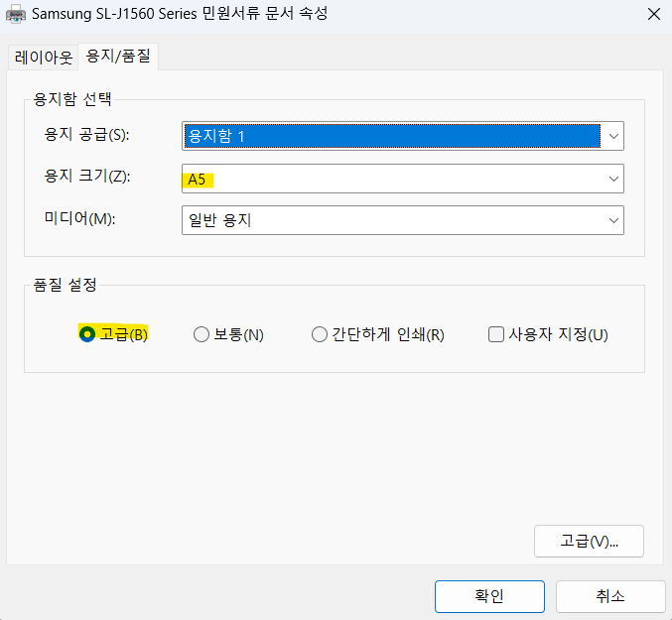Click the printer icon in title bar
This screenshot has height=620, width=672.
pos(16,14)
